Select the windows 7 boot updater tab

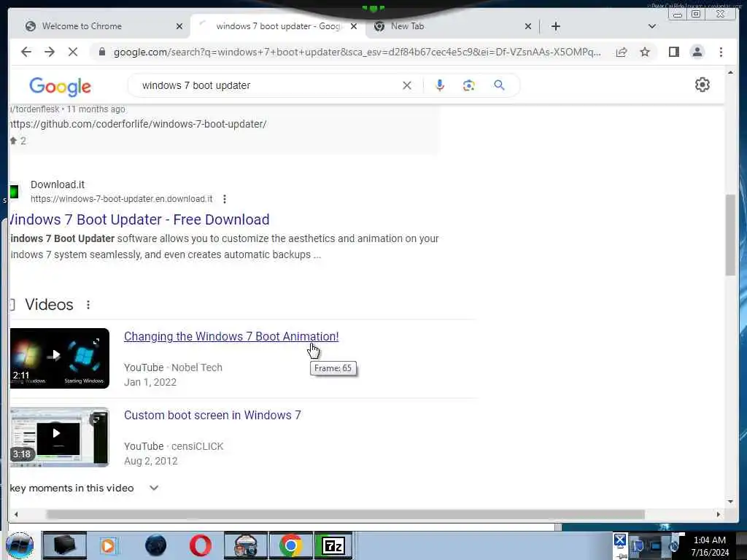278,26
